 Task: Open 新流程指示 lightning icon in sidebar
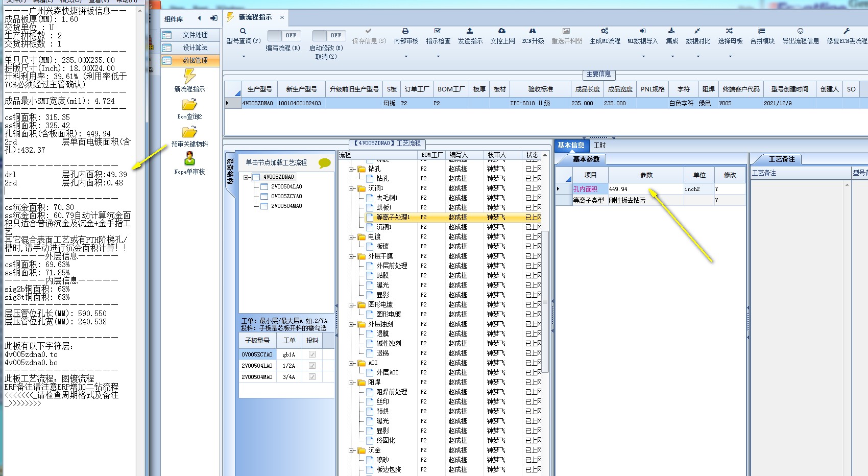[189, 76]
